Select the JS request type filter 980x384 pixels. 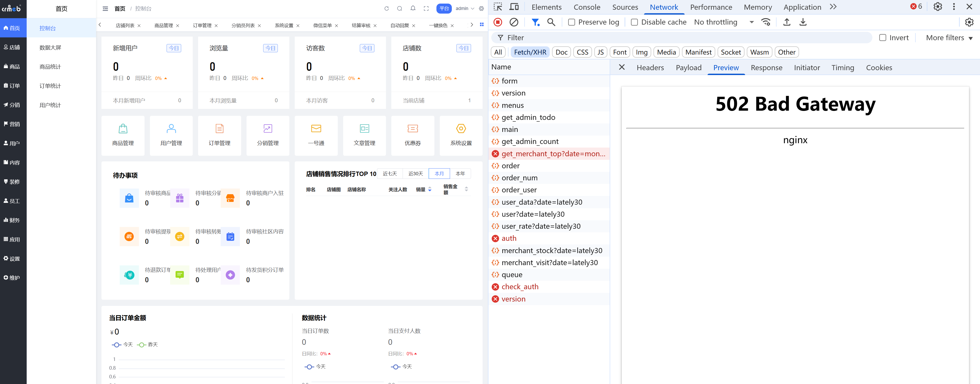(x=600, y=52)
